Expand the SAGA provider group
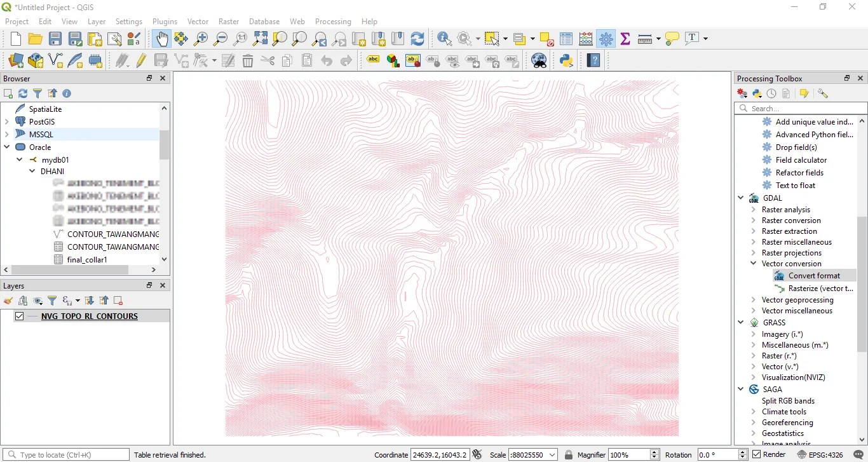 click(x=741, y=389)
